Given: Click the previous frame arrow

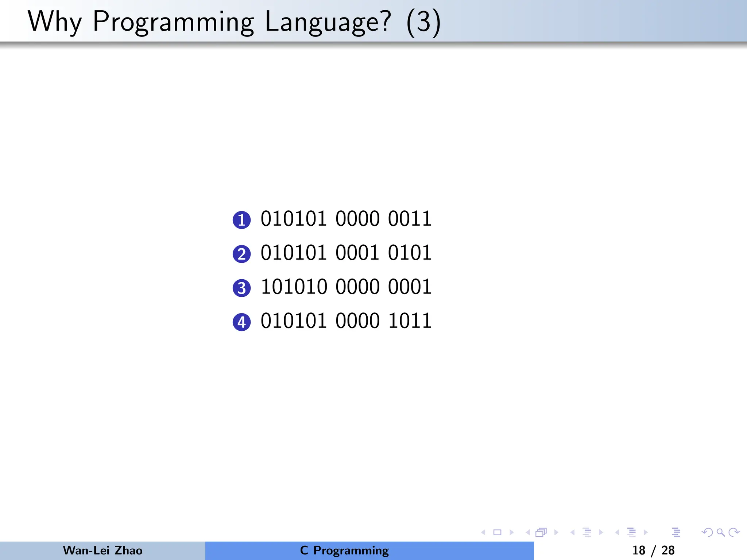Looking at the screenshot, I should click(x=528, y=533).
